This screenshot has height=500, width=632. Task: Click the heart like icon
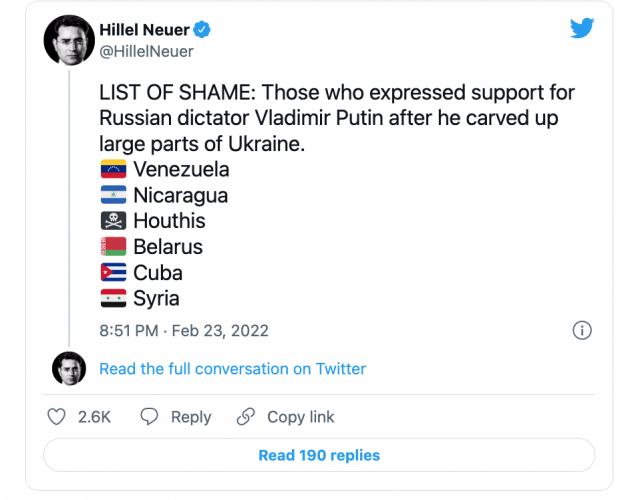pyautogui.click(x=57, y=417)
